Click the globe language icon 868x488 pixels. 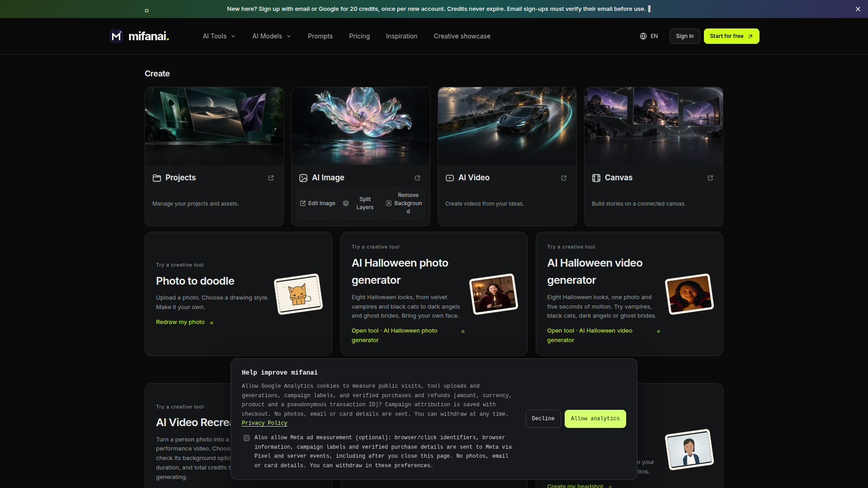(643, 36)
